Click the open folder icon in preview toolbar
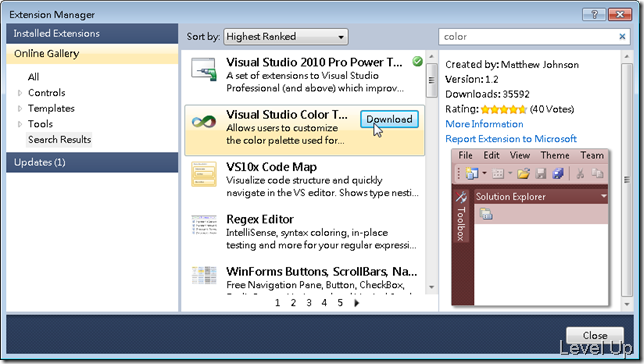The height and width of the screenshot is (364, 644). pos(523,174)
